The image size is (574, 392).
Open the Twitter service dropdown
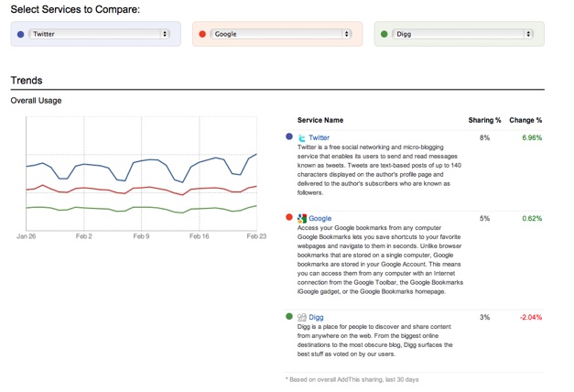[x=99, y=34]
